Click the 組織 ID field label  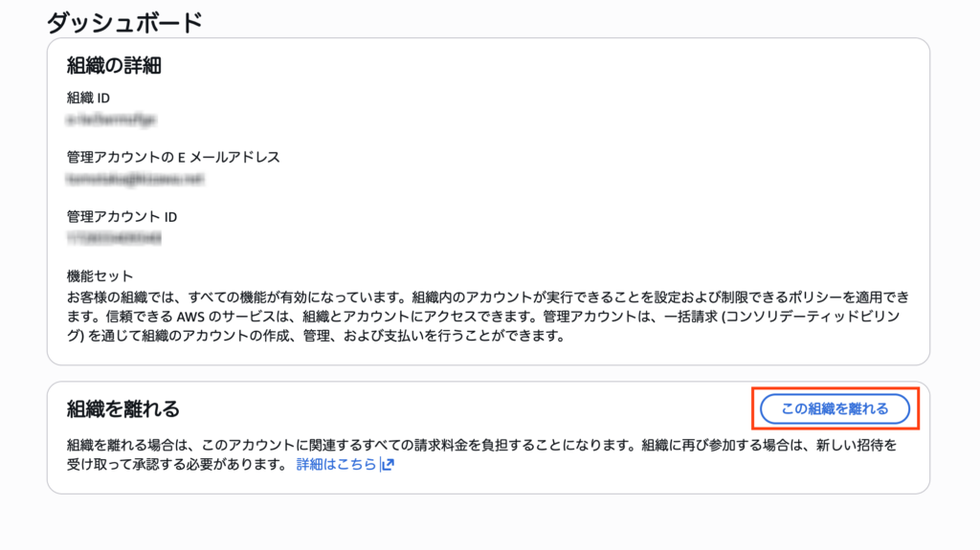90,98
